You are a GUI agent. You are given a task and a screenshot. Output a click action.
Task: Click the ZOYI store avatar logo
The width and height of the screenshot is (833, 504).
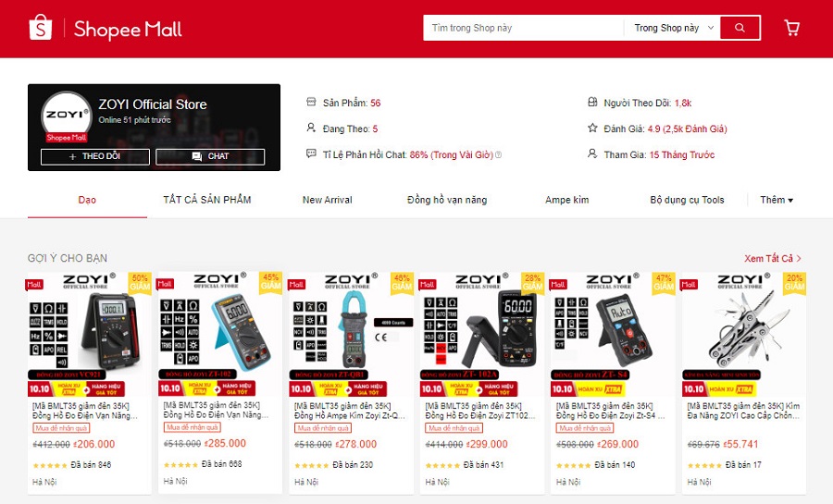(x=66, y=117)
